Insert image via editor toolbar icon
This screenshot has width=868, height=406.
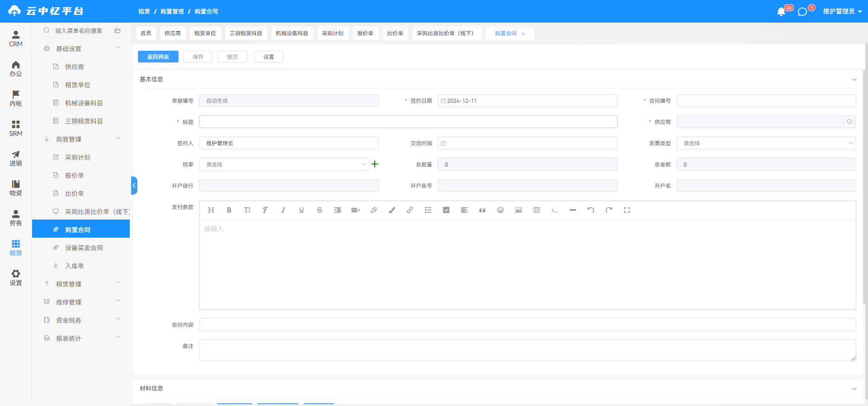(519, 210)
